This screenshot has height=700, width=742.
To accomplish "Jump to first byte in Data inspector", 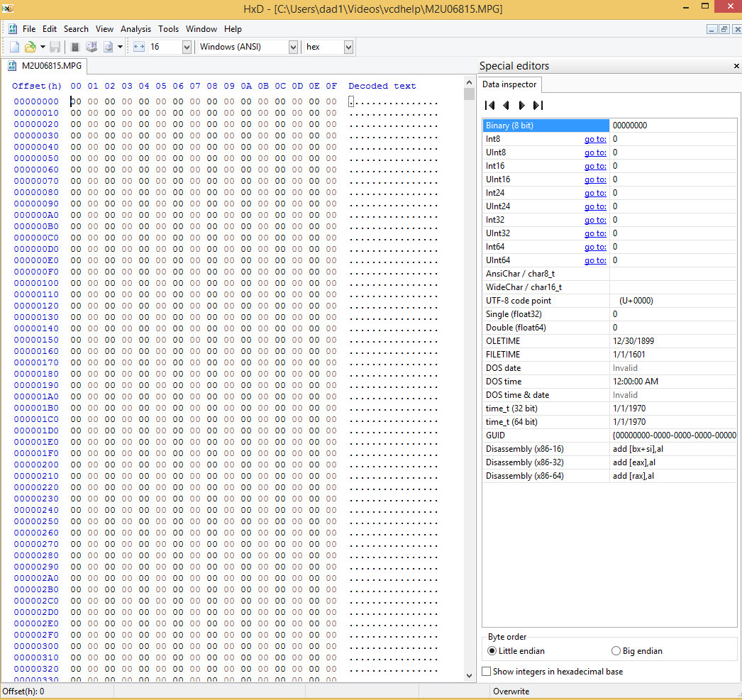I will click(x=489, y=105).
